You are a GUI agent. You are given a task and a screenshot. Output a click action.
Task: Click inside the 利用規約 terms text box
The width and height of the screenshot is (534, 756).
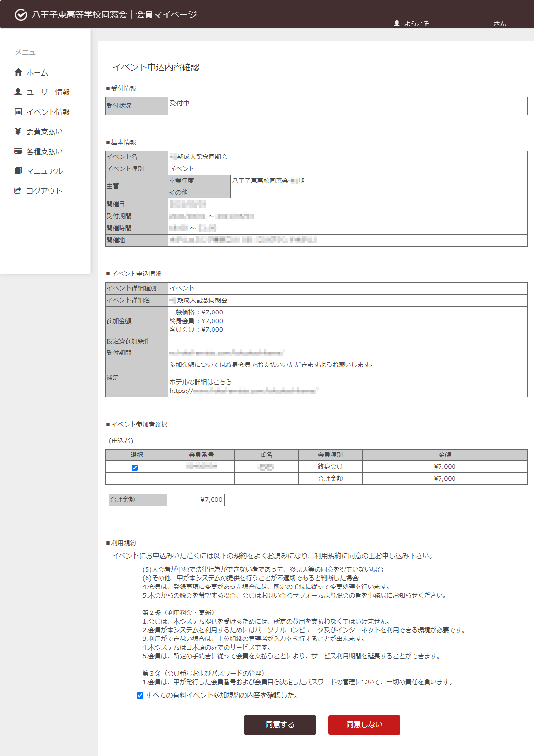coord(316,626)
